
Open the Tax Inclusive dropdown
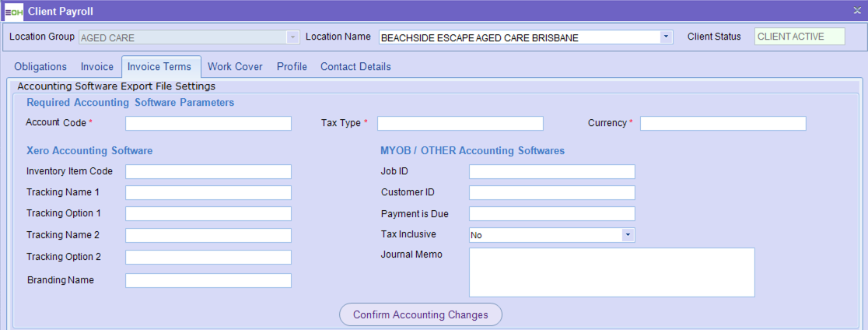tap(628, 235)
